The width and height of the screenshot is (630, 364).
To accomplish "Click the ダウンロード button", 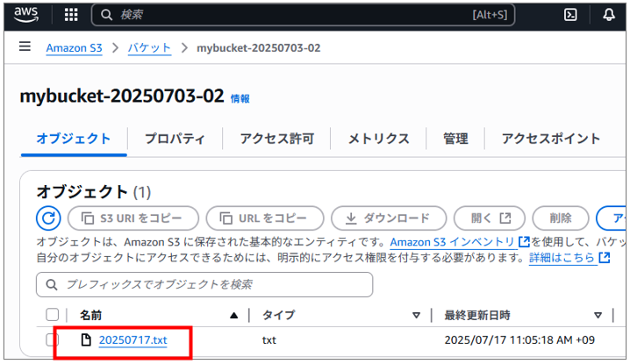I will coord(389,218).
